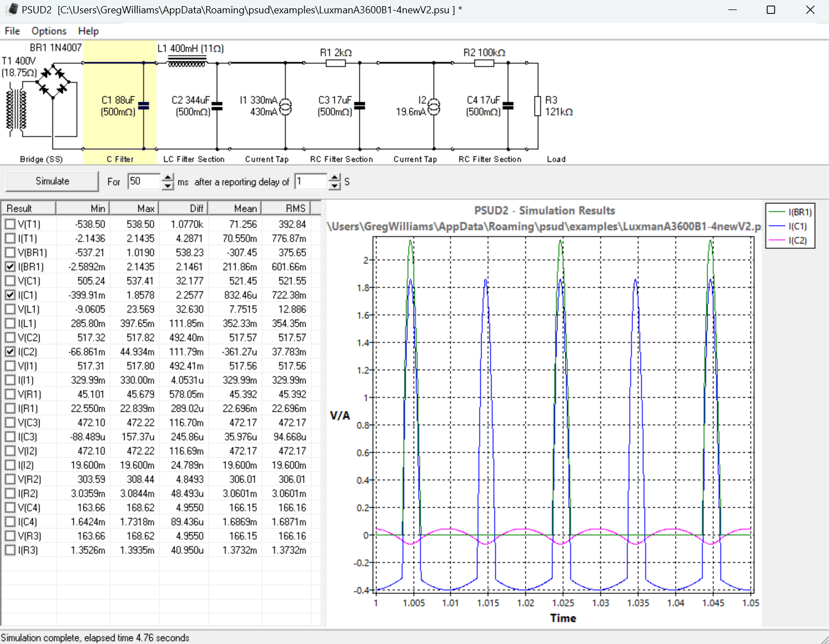Select the C1 88uF capacitor symbol
Image resolution: width=829 pixels, height=644 pixels.
pyautogui.click(x=143, y=106)
